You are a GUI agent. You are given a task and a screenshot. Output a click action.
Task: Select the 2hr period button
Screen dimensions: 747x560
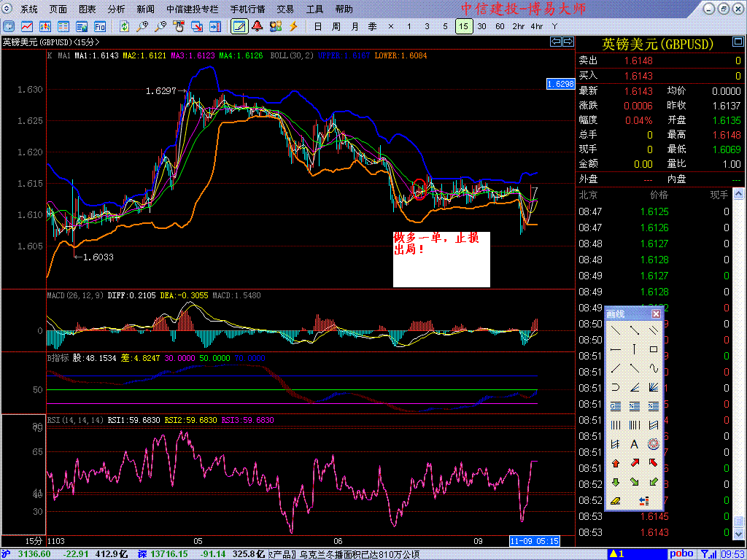click(519, 26)
